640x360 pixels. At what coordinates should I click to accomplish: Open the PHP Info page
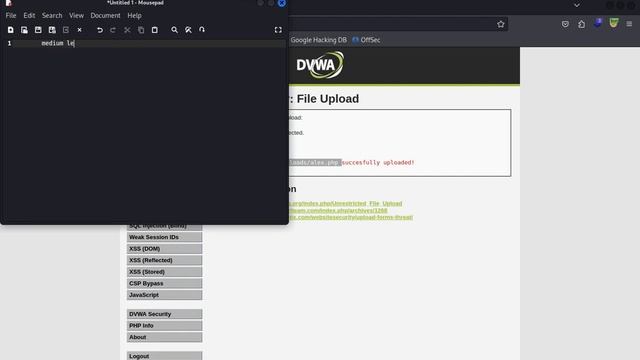click(164, 326)
